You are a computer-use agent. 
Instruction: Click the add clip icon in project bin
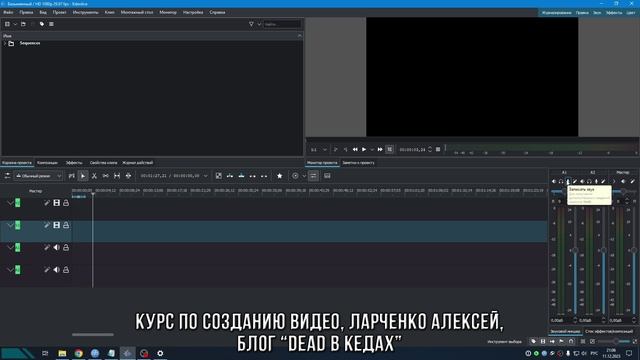[7, 24]
